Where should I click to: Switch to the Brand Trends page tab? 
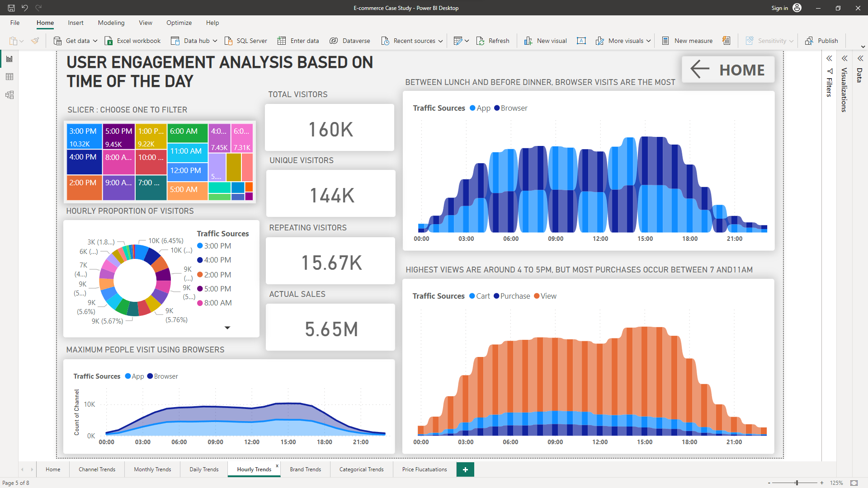pos(305,469)
